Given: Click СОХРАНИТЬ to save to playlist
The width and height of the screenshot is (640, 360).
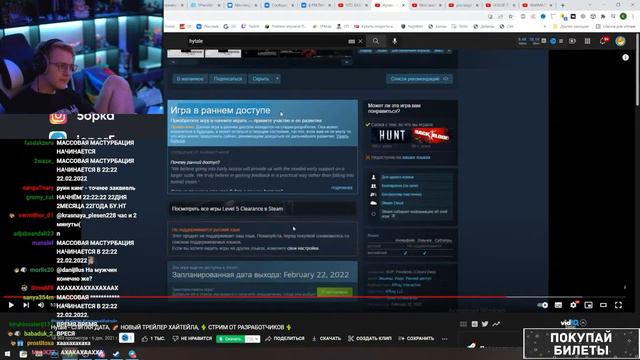Looking at the screenshot, I should pos(416,338).
